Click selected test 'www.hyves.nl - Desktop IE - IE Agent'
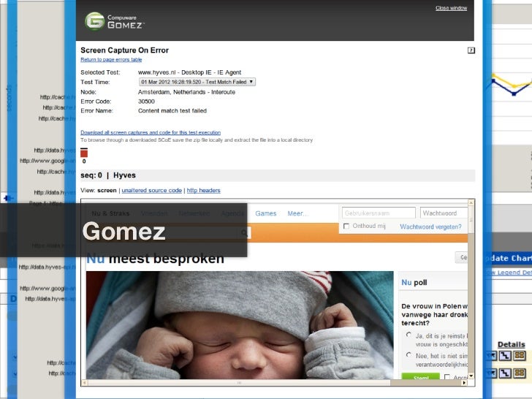 click(190, 72)
